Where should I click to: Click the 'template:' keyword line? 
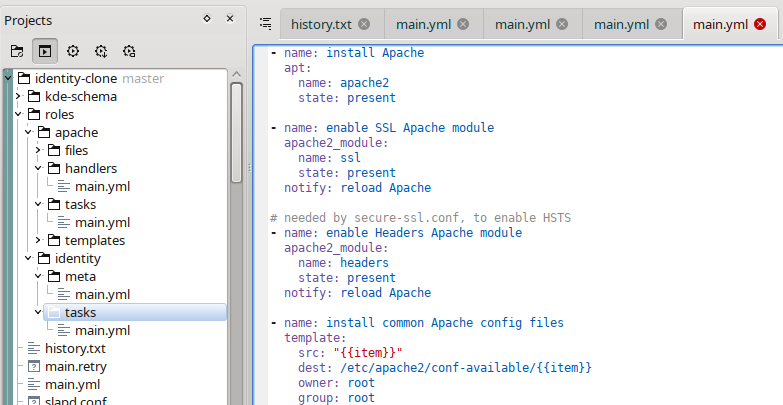[x=315, y=337]
